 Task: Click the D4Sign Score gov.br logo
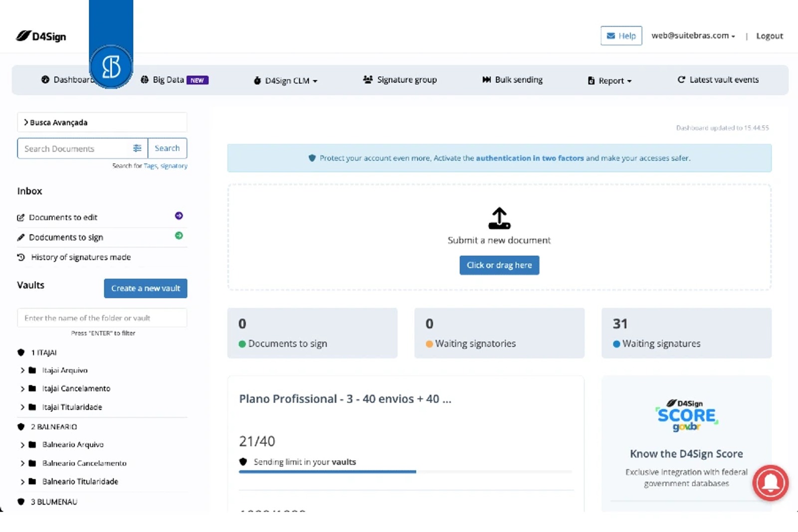tap(686, 415)
